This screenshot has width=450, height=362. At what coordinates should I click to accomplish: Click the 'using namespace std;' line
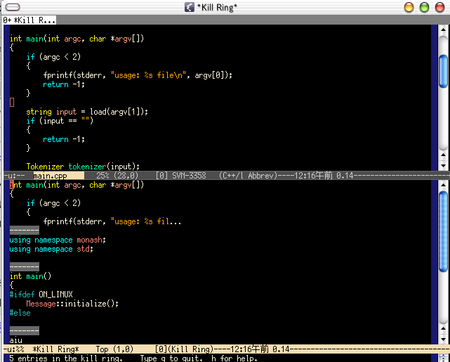(x=51, y=249)
